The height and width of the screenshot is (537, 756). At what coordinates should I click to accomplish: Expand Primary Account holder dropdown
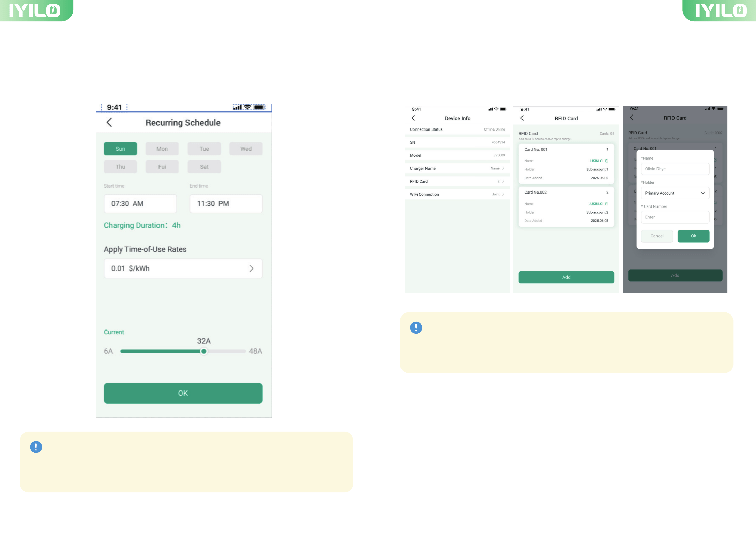click(675, 193)
